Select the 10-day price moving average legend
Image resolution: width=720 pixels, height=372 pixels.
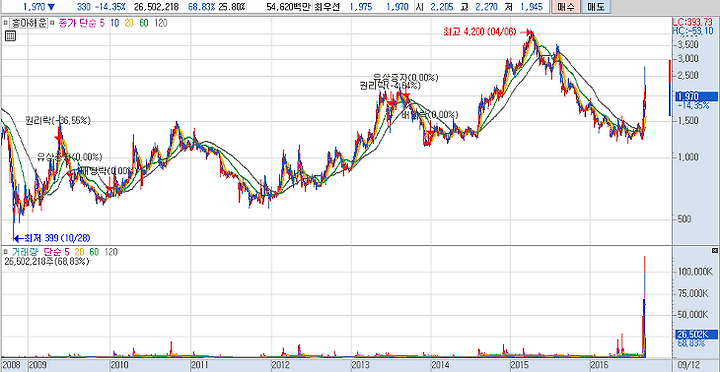point(115,23)
